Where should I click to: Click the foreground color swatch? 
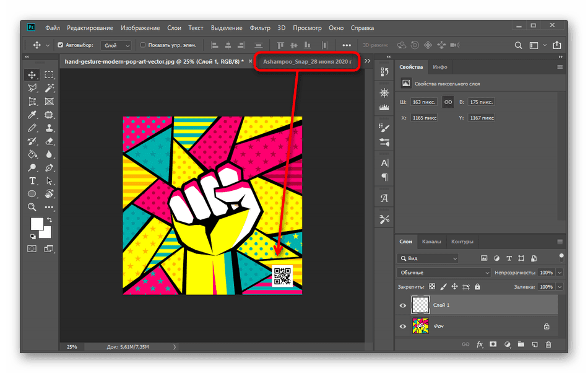(37, 224)
